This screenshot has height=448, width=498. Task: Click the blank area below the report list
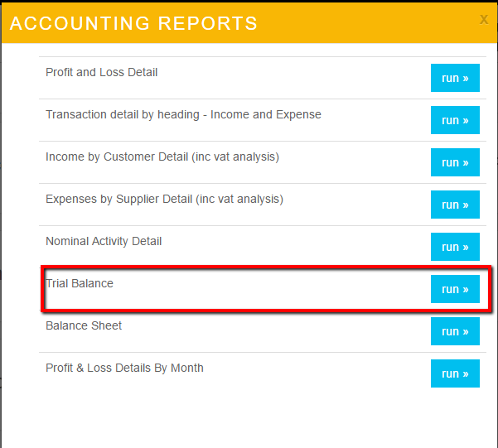click(249, 418)
